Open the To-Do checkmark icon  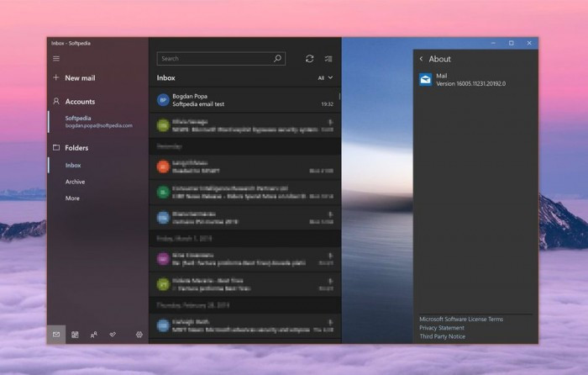click(x=113, y=334)
